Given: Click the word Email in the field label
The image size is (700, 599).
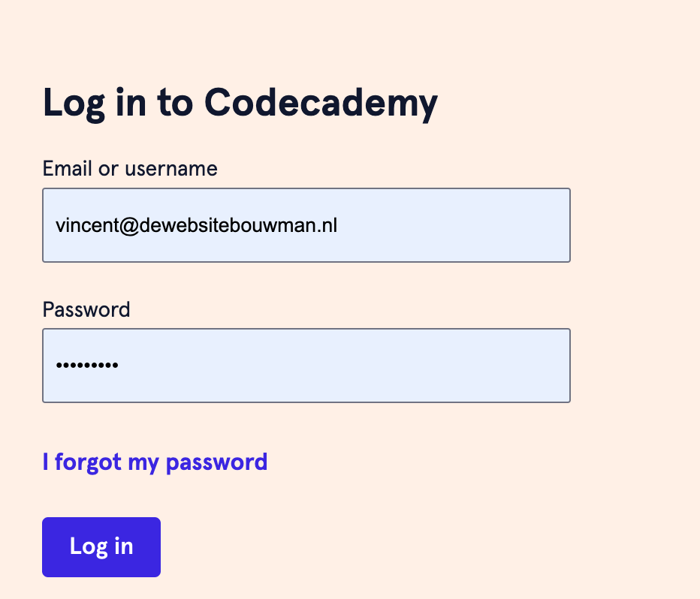Looking at the screenshot, I should click(x=68, y=168).
